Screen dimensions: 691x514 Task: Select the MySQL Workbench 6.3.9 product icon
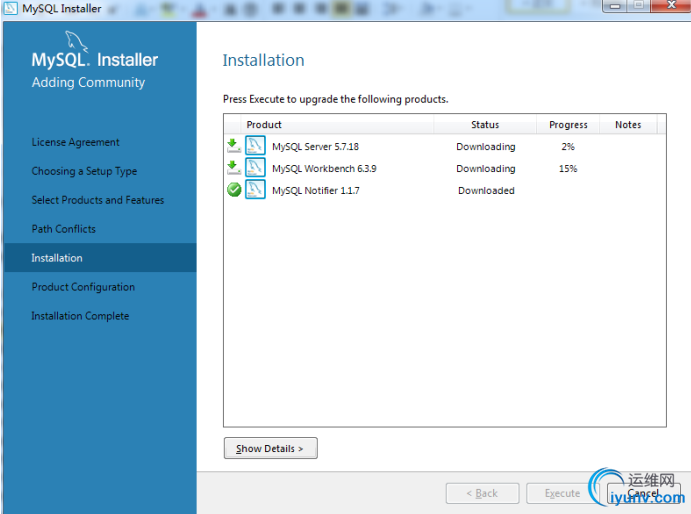coord(255,168)
